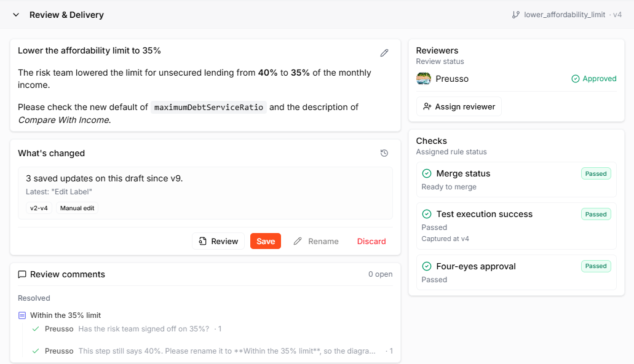Click the lower_affordability_limit branch name

click(x=565, y=15)
